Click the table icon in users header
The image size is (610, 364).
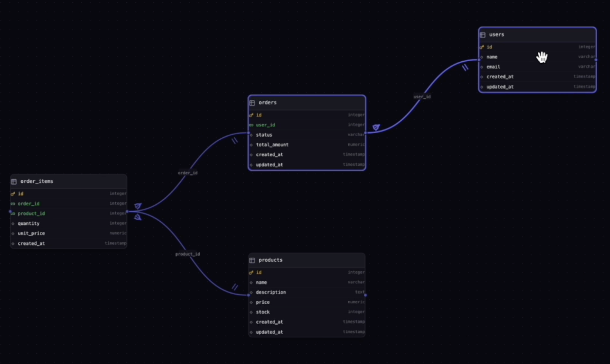pos(483,35)
